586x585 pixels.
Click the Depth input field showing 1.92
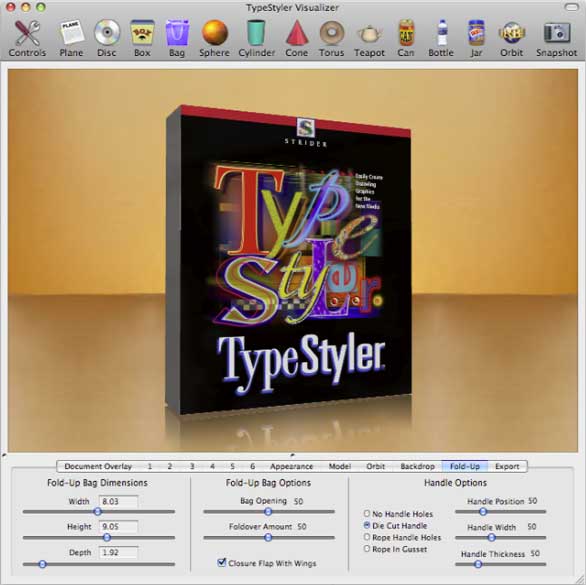point(118,552)
